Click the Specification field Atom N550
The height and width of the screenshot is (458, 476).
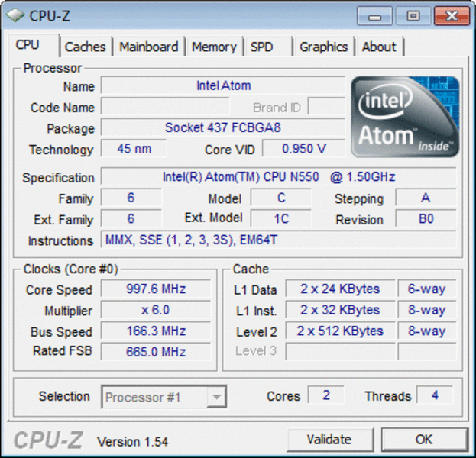(x=279, y=176)
